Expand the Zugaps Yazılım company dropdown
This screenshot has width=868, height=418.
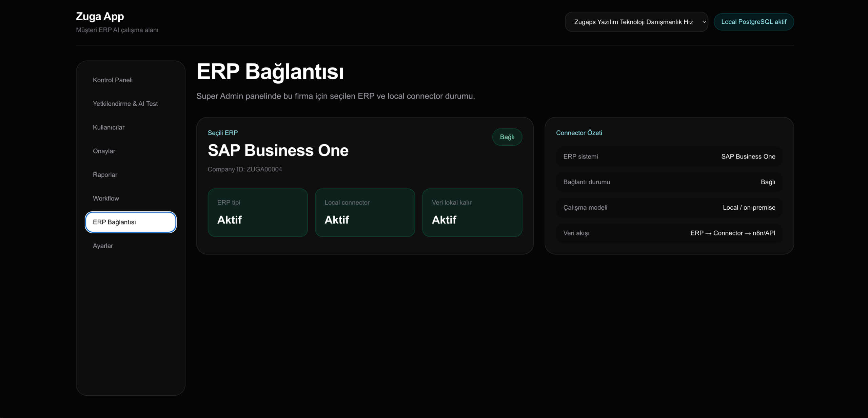636,22
